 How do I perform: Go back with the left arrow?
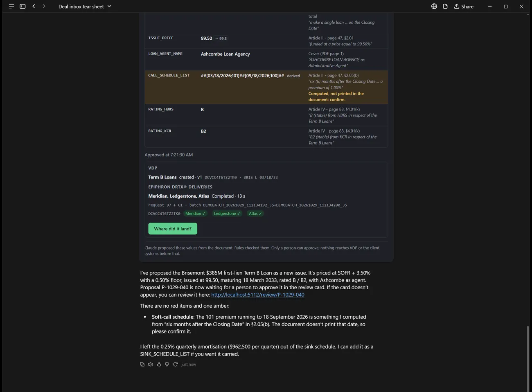pos(34,7)
